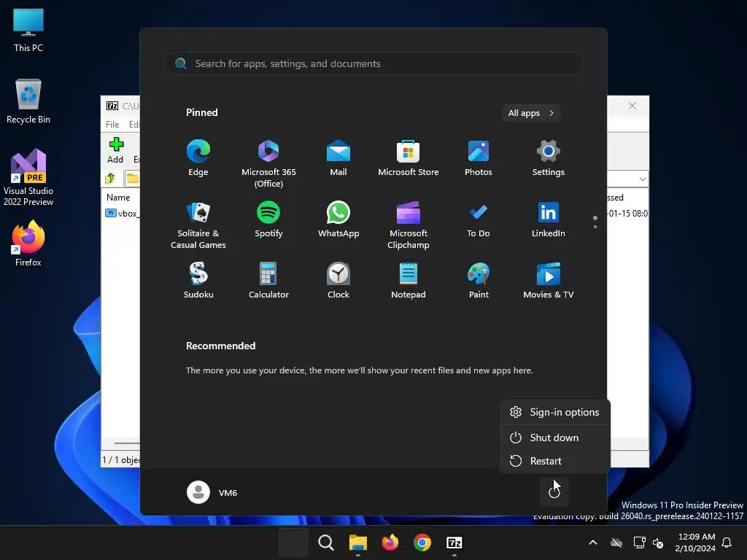Open the Clock app

point(338,281)
